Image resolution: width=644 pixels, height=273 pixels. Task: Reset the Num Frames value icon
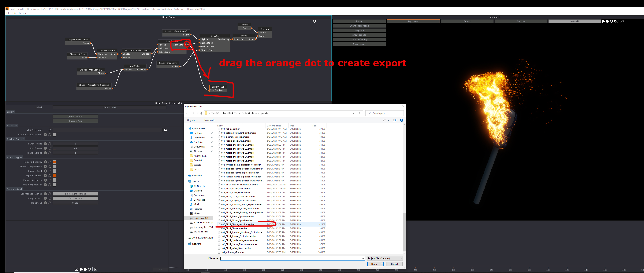point(50,148)
